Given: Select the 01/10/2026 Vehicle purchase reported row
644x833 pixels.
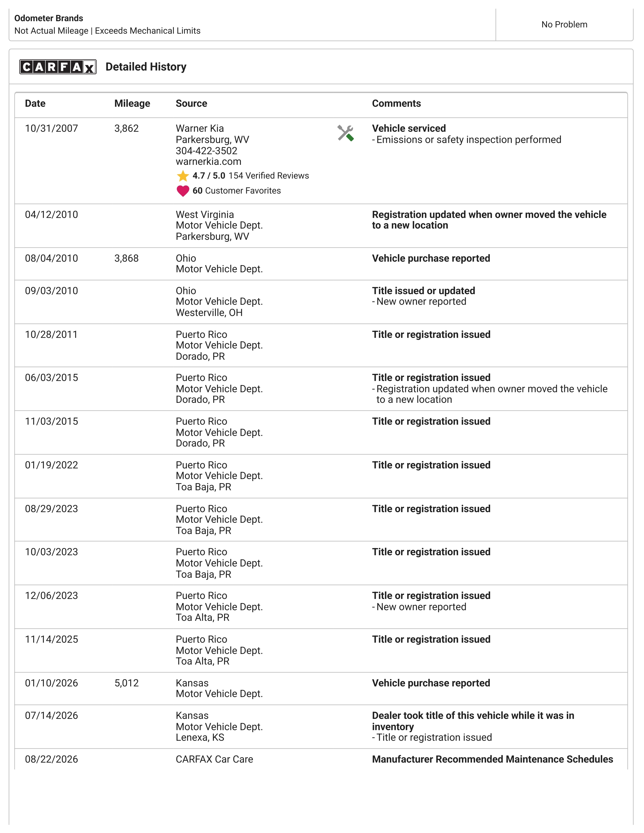Looking at the screenshot, I should click(321, 688).
